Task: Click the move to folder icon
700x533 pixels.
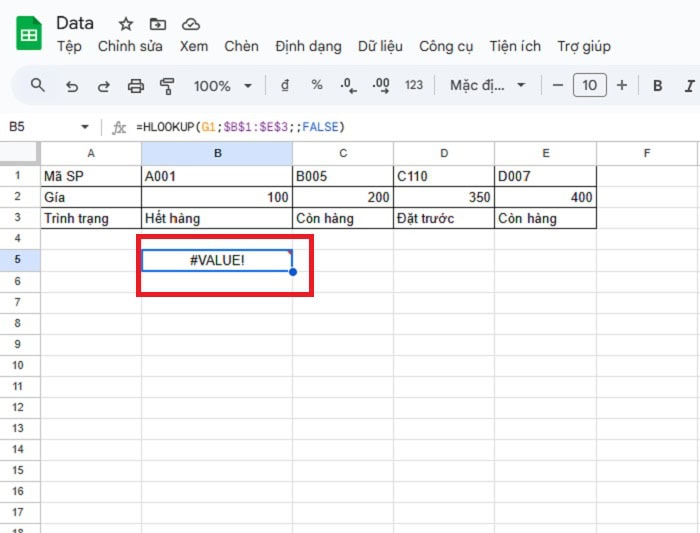Action: click(x=158, y=24)
